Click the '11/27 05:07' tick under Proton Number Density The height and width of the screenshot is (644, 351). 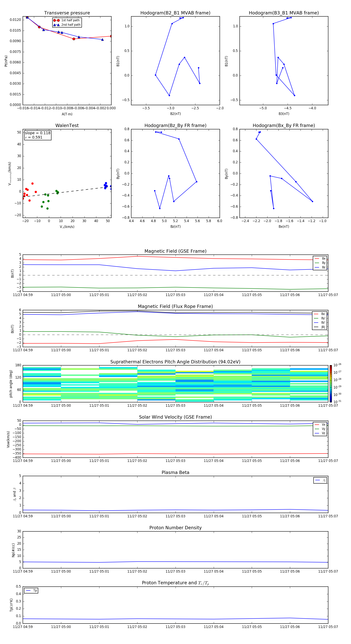(x=328, y=571)
